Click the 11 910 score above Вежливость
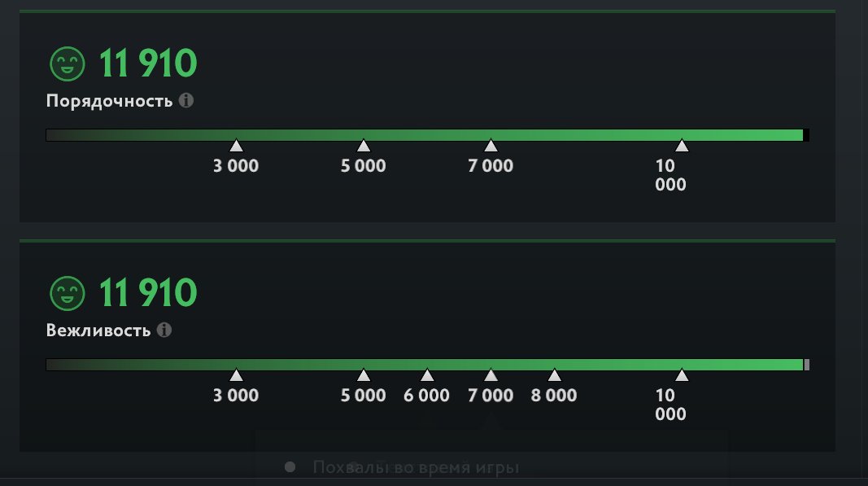 (147, 293)
